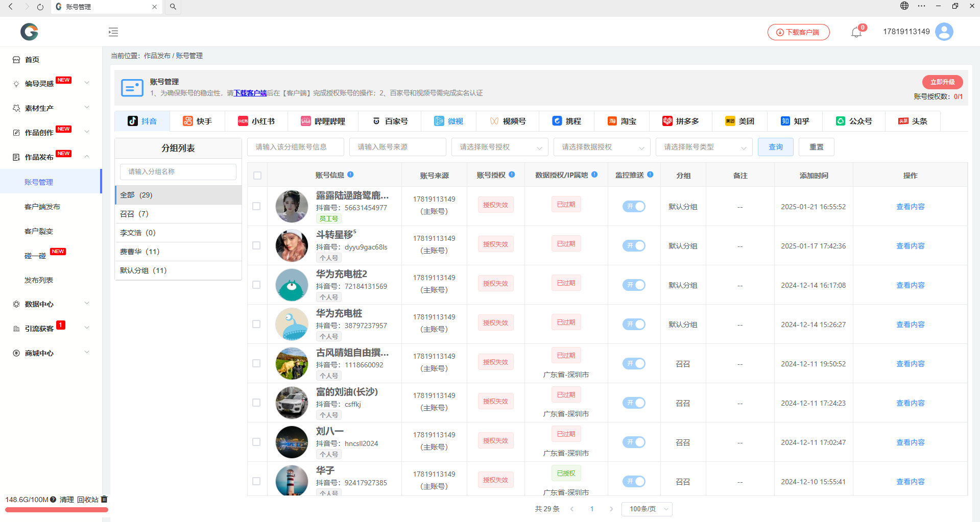Click the red storage usage progress bar

(56, 509)
